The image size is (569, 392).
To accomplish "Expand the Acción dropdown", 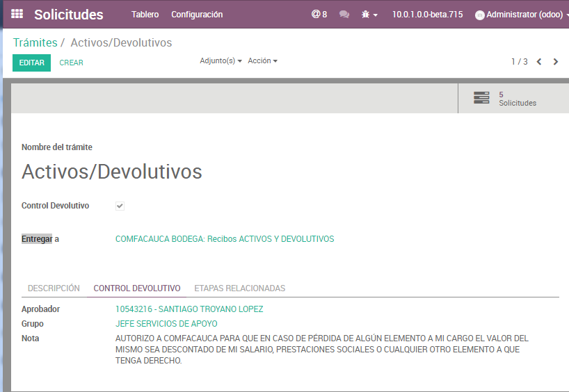I will [262, 61].
